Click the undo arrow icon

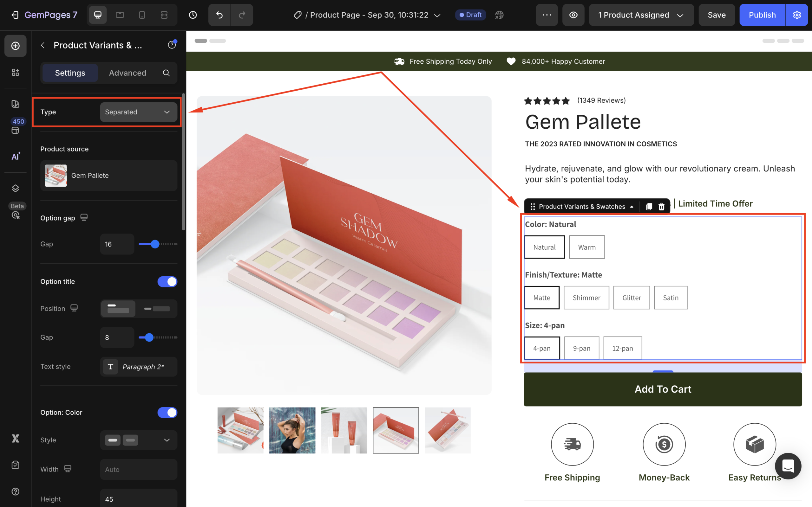pos(219,15)
